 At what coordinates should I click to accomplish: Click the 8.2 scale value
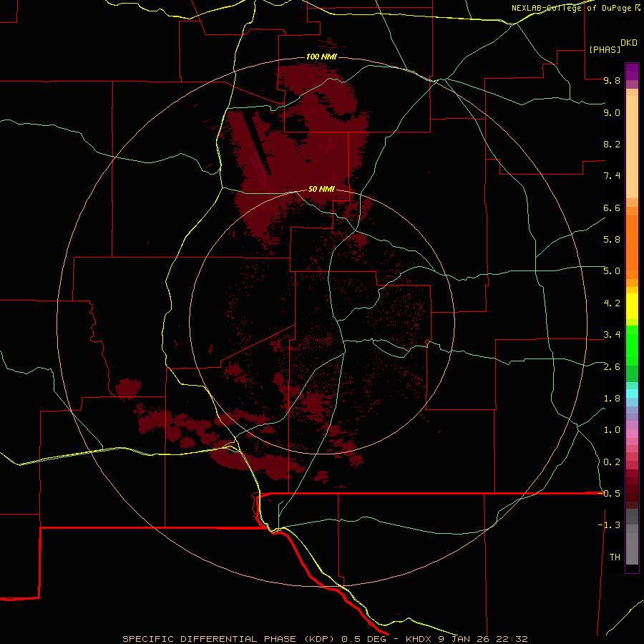(612, 144)
